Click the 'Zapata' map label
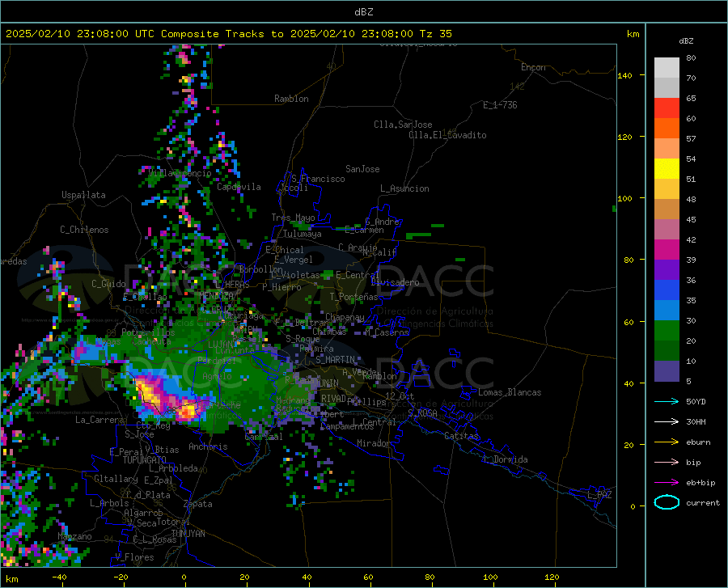The width and height of the screenshot is (728, 588). pos(198,504)
